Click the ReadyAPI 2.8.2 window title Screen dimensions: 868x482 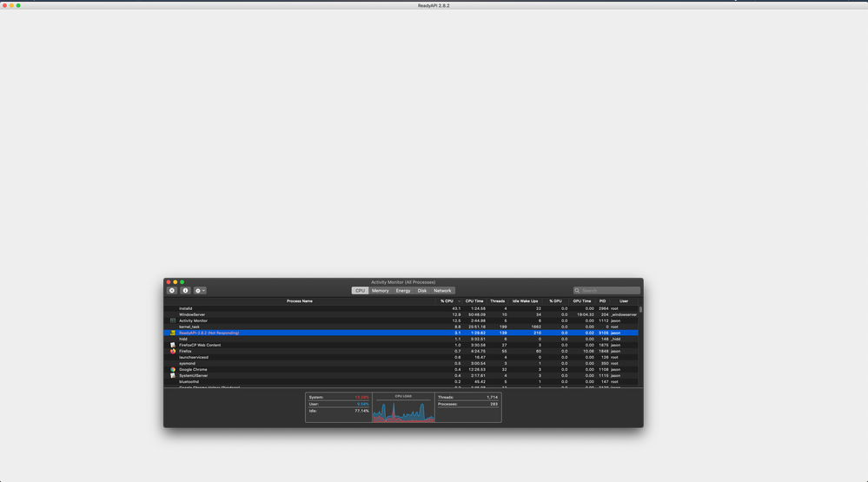point(434,5)
